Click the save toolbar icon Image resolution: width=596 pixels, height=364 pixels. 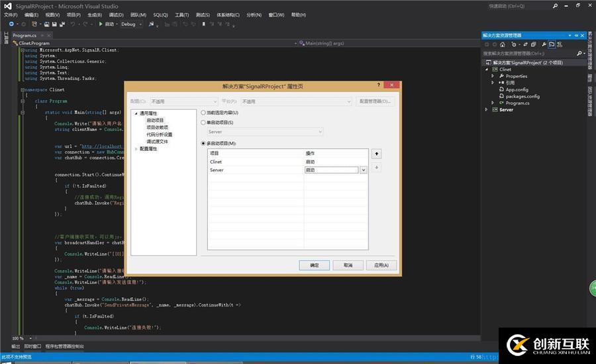click(54, 24)
